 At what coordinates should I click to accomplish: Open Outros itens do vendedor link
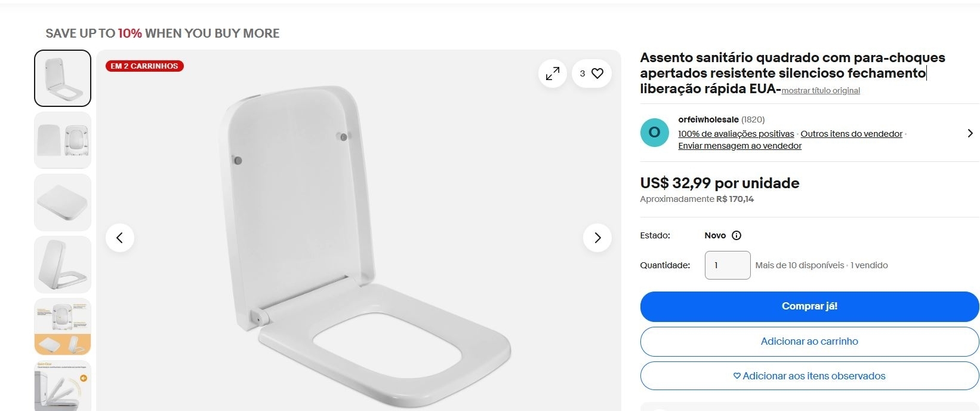point(851,134)
